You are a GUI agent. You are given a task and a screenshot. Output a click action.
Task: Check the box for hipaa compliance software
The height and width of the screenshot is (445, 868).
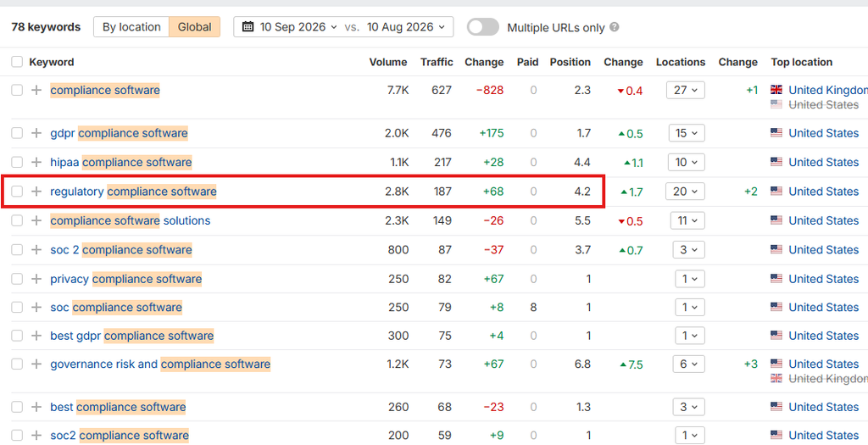point(17,162)
